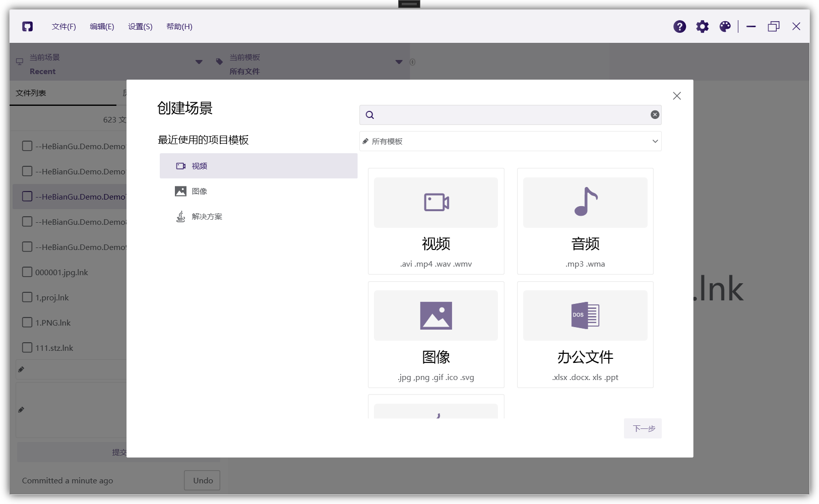The image size is (819, 504).
Task: Expand the 当前场景 Recent dropdown arrow
Action: pos(199,62)
